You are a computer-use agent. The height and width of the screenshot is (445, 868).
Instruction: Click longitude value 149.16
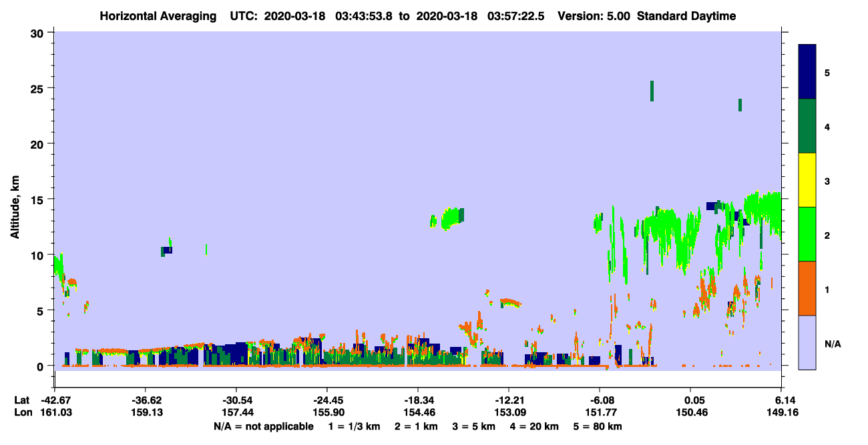[782, 412]
